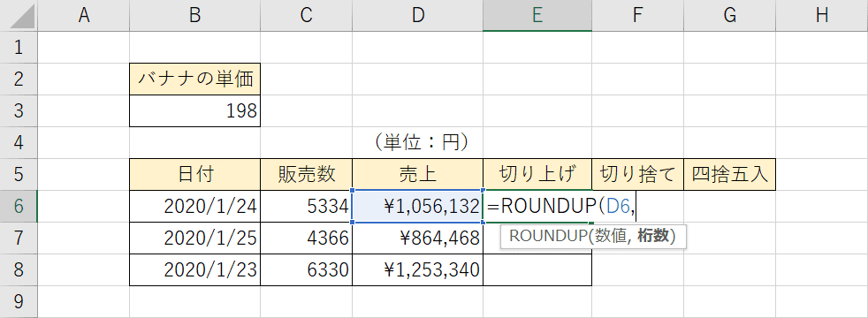Select row 8 header
868x318 pixels.
[19, 270]
